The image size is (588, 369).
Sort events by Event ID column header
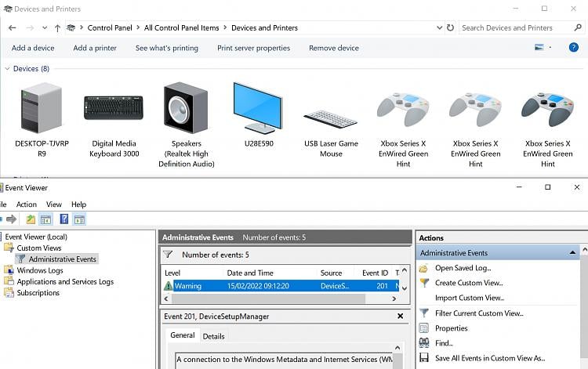point(375,273)
